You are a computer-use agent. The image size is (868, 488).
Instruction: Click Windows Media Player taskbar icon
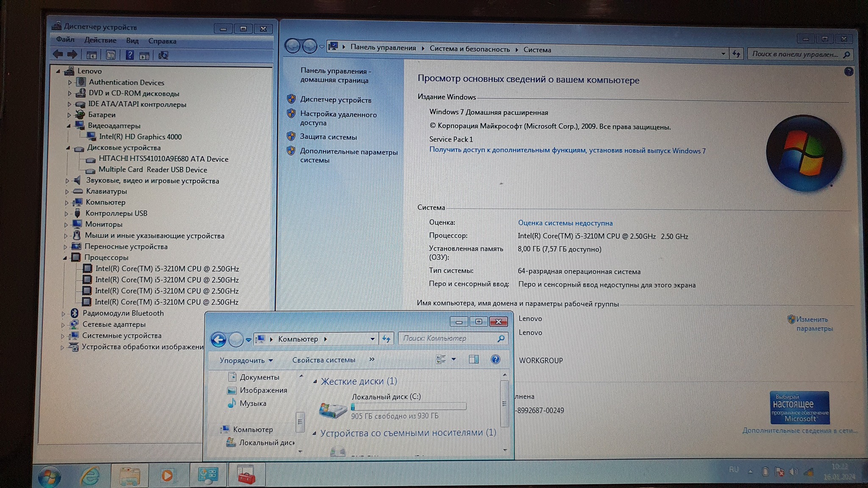click(x=167, y=475)
